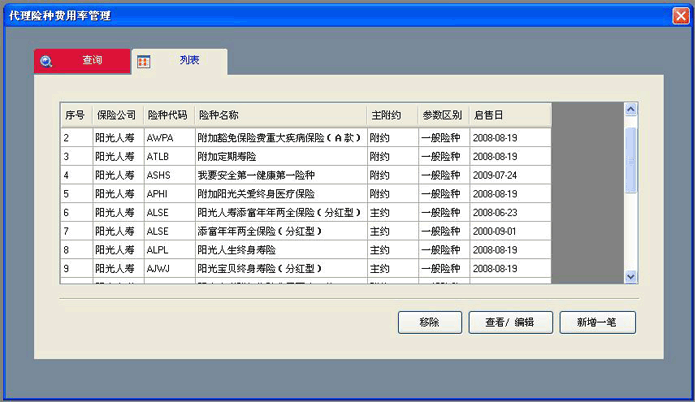Select code cell AWPA

170,138
